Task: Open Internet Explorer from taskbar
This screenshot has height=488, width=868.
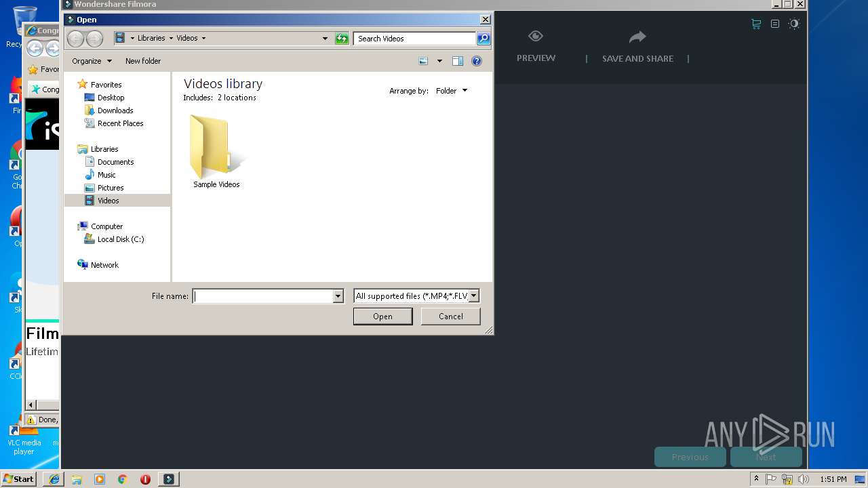Action: (x=54, y=479)
